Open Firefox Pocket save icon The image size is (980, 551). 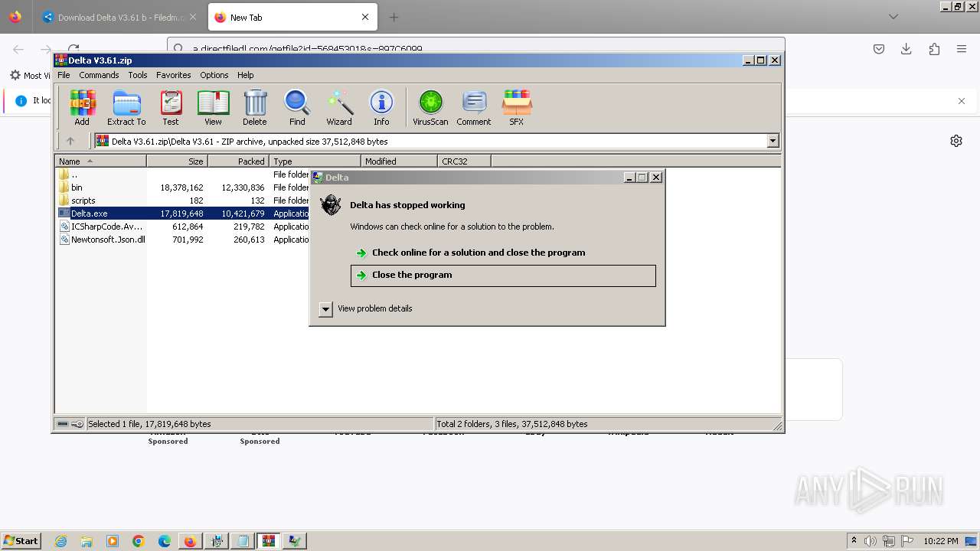click(879, 49)
